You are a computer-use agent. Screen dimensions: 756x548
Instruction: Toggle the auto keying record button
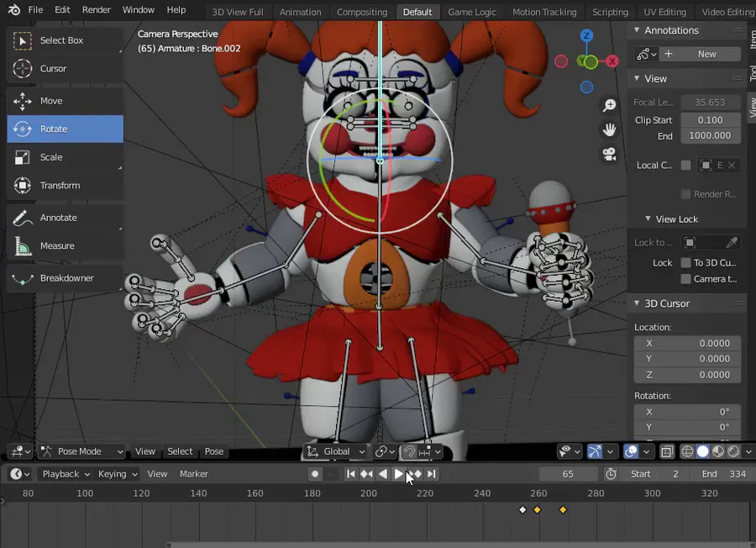coord(315,474)
